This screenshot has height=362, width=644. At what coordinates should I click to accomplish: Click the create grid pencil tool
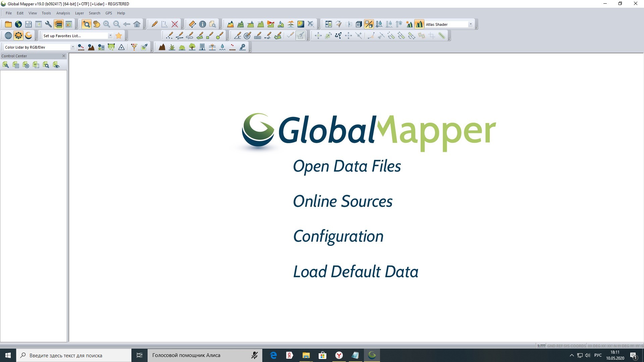click(258, 36)
